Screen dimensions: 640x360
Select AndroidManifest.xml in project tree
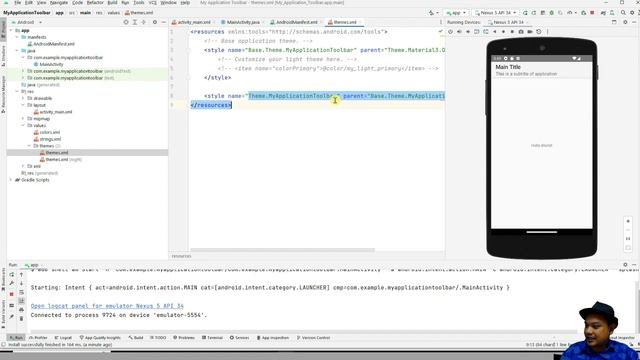[x=51, y=44]
